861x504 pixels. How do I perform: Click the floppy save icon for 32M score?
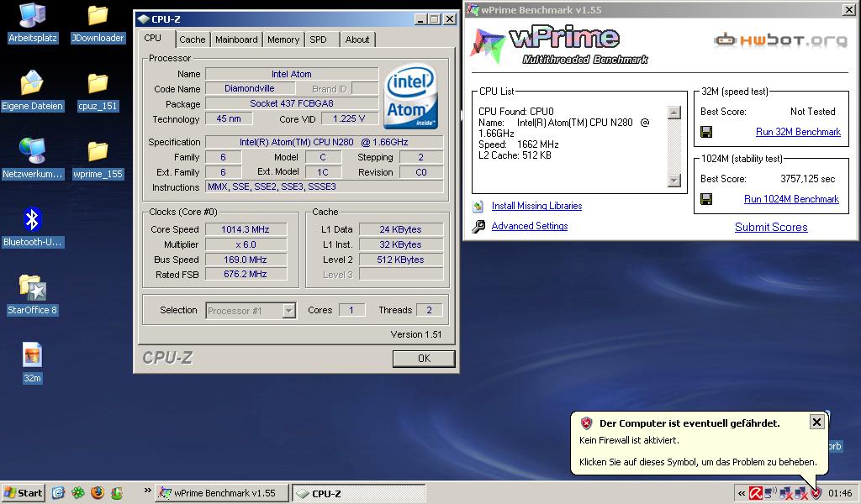coord(706,132)
